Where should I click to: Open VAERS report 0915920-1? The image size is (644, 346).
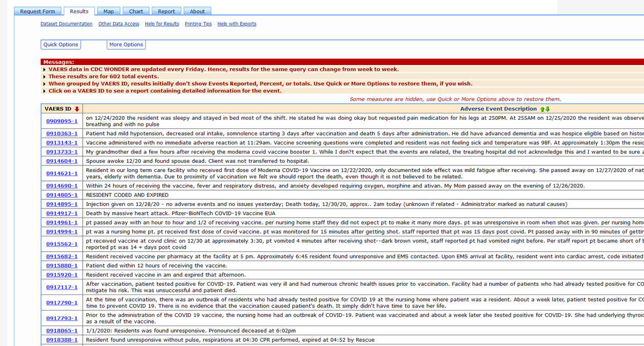[x=62, y=275]
